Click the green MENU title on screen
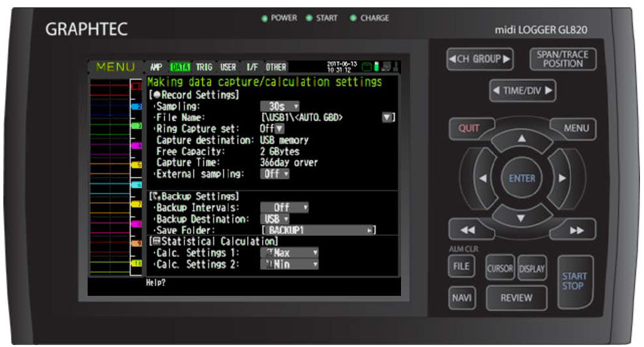The height and width of the screenshot is (347, 644). [x=115, y=67]
